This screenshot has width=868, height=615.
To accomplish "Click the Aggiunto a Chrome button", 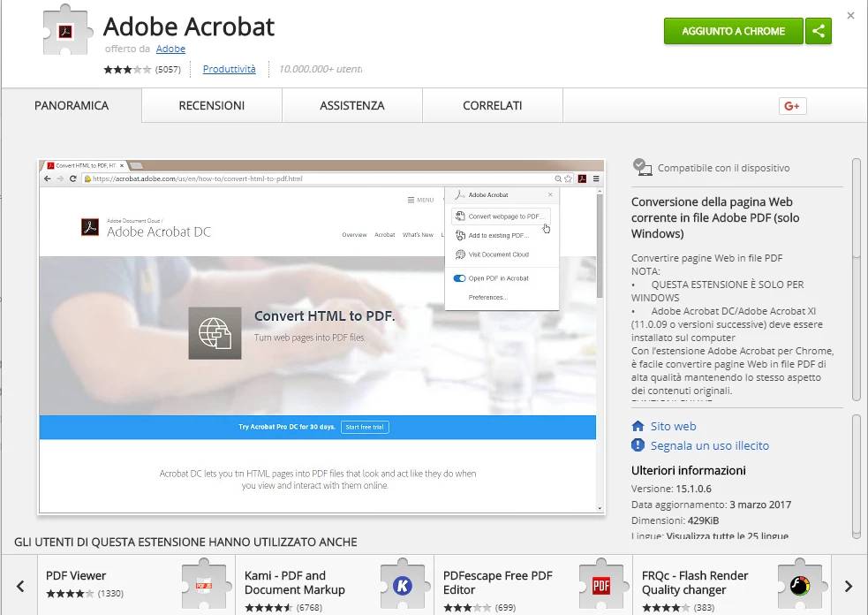I will coord(734,31).
